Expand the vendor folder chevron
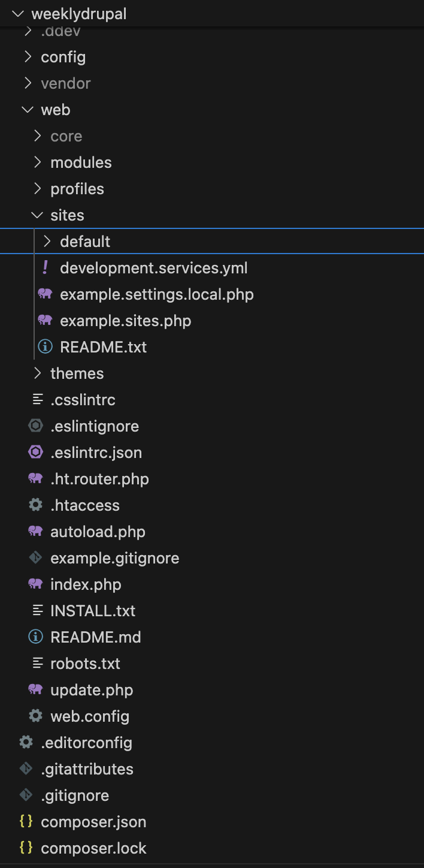Image resolution: width=424 pixels, height=868 pixels. [x=28, y=83]
